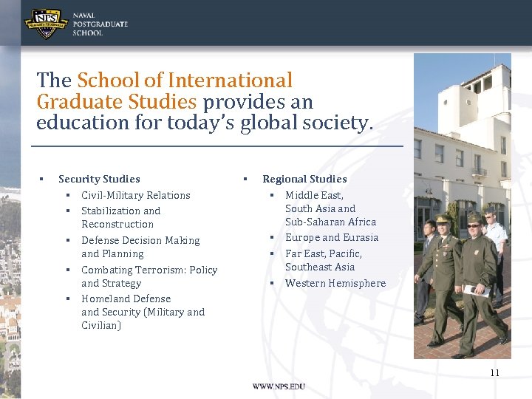Screen dimensions: 532x399
Task: Click the NPS shield logo
Action: coord(46,24)
